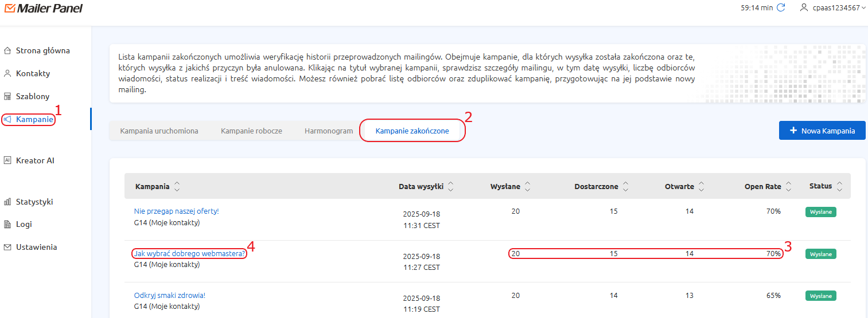Sort by Data wysyłki column arrows
The width and height of the screenshot is (868, 318).
pyautogui.click(x=450, y=186)
